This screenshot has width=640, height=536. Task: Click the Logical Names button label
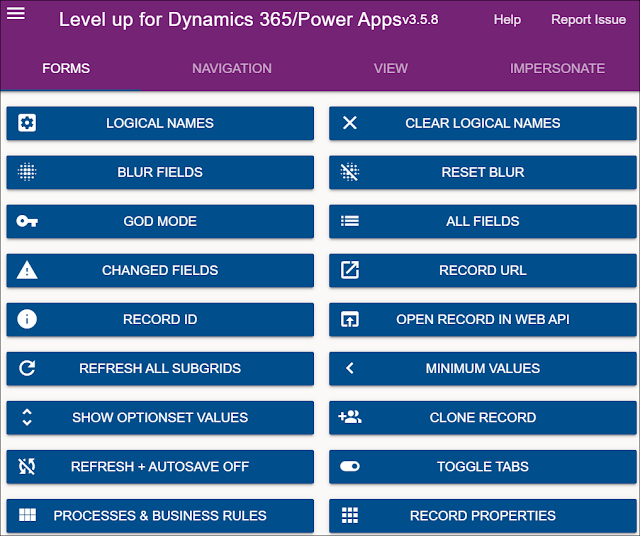pos(160,123)
